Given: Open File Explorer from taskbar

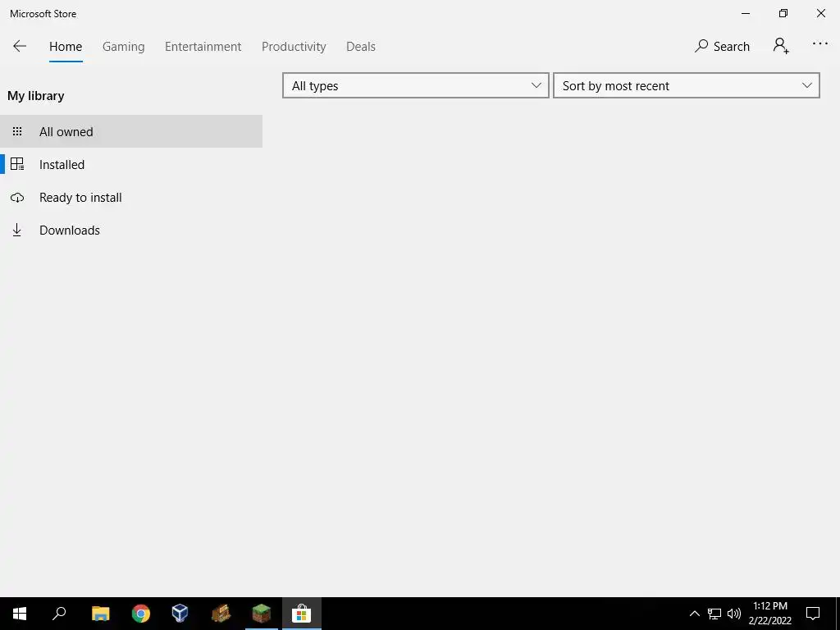Looking at the screenshot, I should tap(101, 614).
